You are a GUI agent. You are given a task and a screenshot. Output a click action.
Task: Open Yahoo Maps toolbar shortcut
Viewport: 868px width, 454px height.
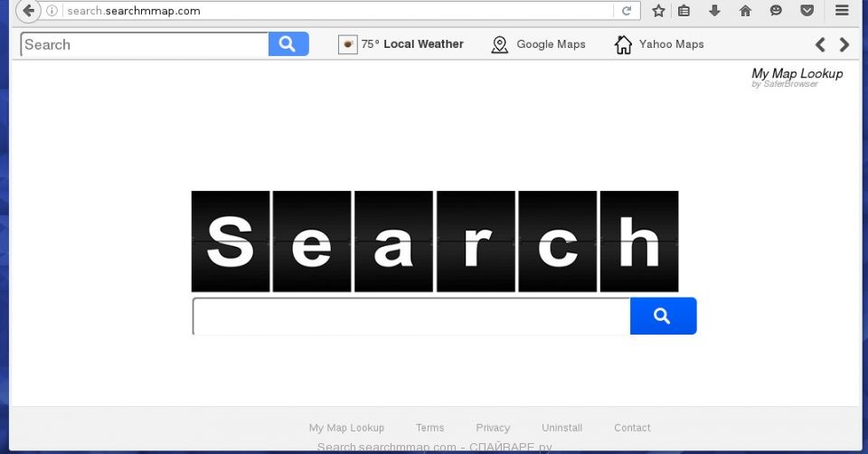click(x=659, y=44)
